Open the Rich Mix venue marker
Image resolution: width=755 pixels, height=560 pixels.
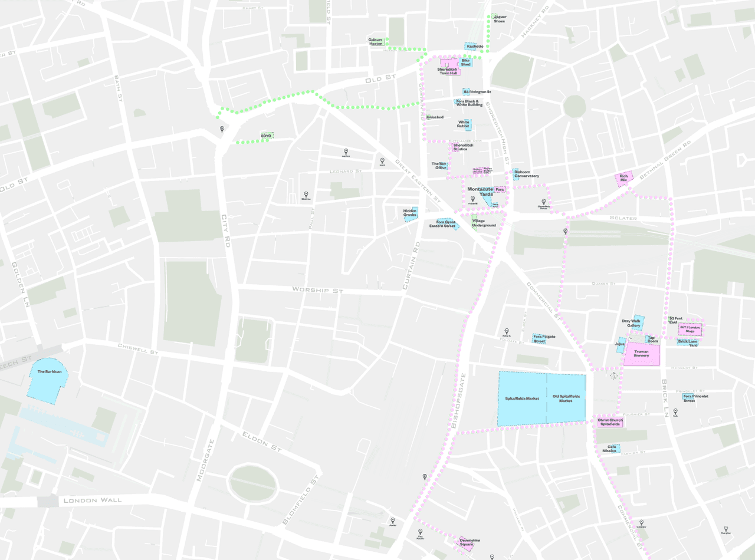(624, 178)
